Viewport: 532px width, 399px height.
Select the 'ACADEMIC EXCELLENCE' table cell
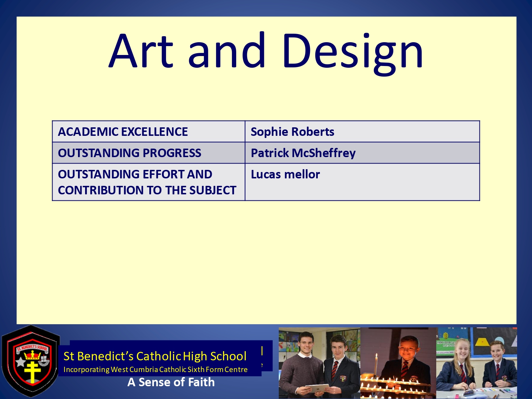tap(148, 132)
